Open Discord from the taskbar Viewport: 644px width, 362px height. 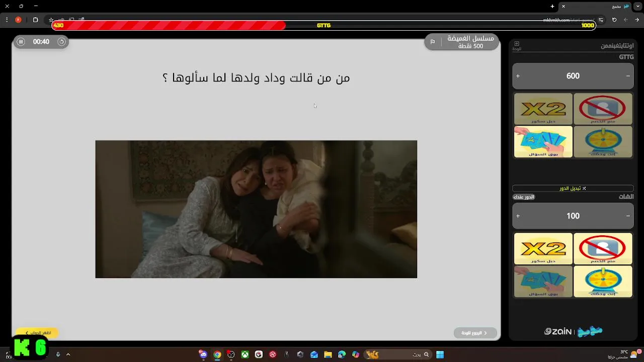[203, 354]
